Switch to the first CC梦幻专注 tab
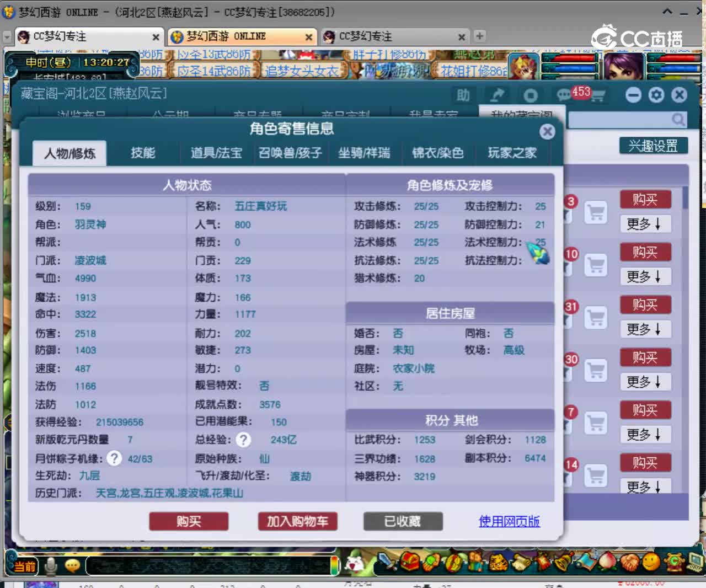 88,37
